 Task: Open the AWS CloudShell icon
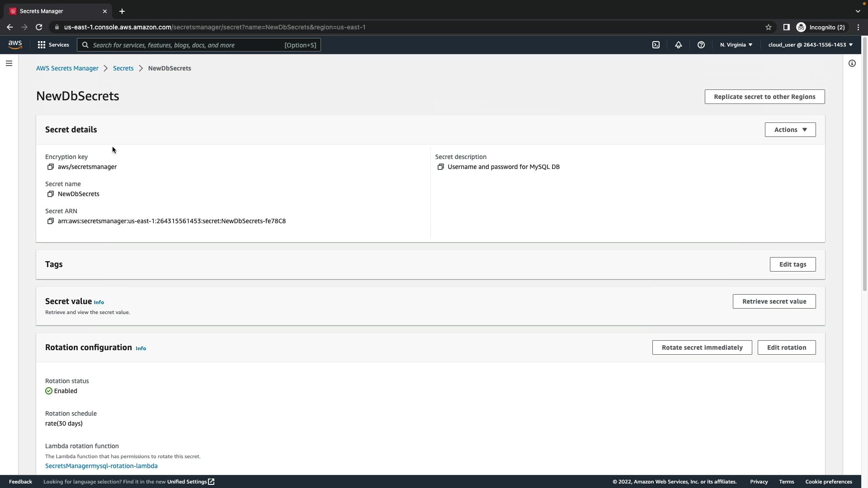click(x=656, y=45)
